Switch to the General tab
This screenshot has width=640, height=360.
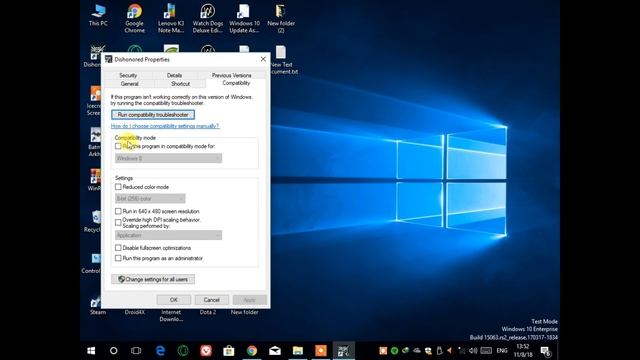point(129,84)
